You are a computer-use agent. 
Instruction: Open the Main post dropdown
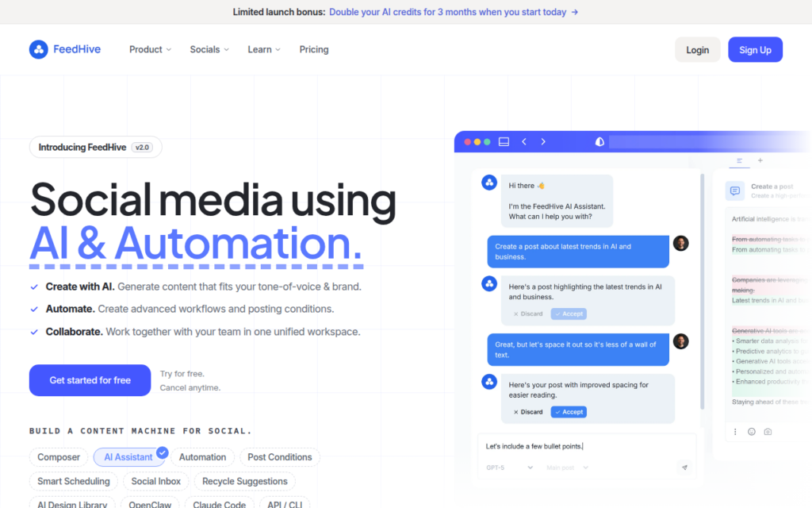coord(568,468)
